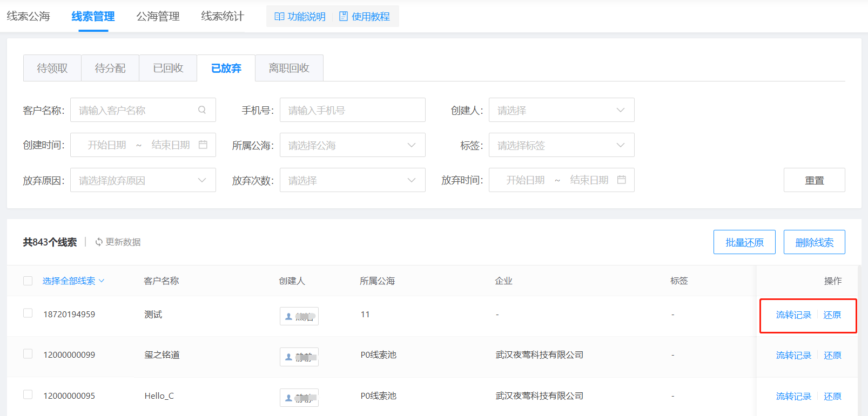Click P0线索池 in Hello_C row
The image size is (868, 416).
click(379, 396)
